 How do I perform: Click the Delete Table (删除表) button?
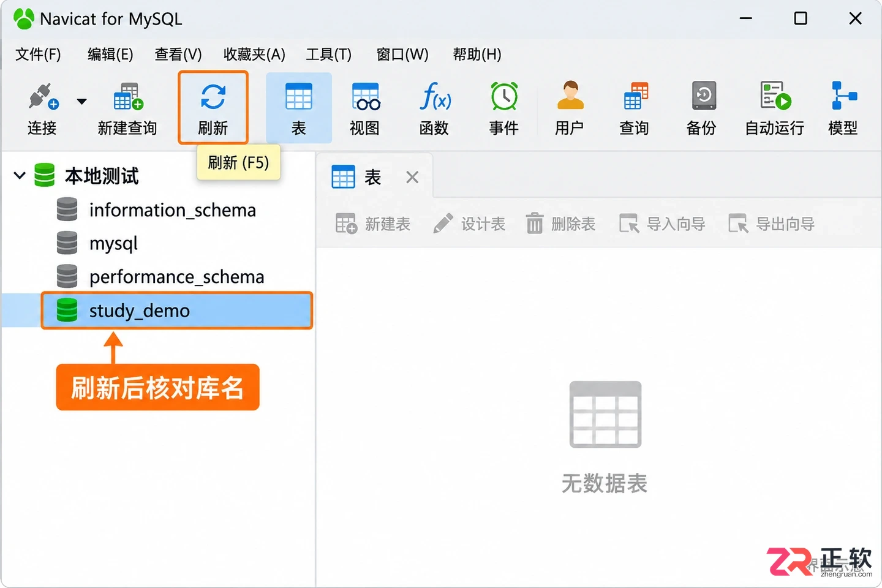tap(560, 224)
